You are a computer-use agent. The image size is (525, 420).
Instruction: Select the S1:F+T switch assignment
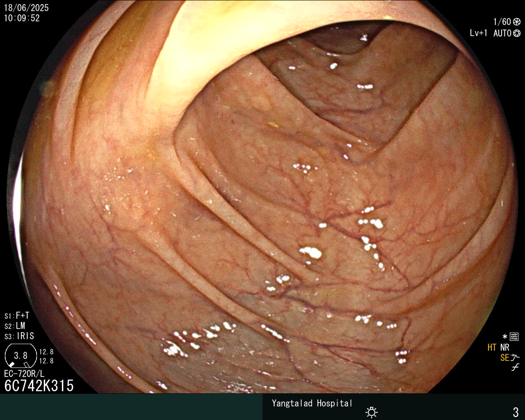pyautogui.click(x=17, y=316)
